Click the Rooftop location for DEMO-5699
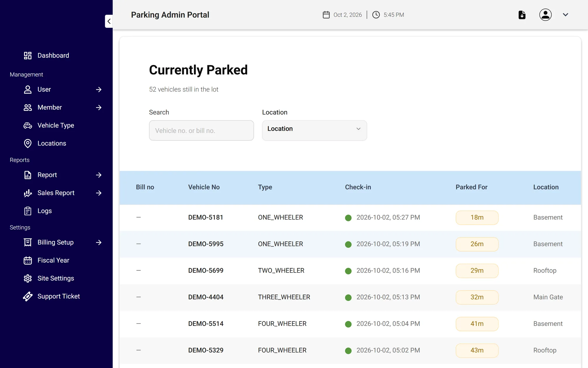Image resolution: width=588 pixels, height=368 pixels. (x=545, y=271)
